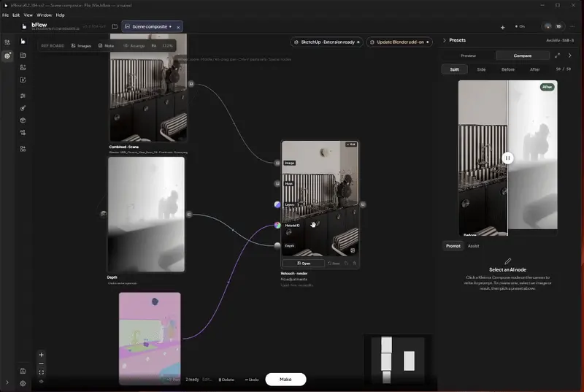Zoom in with the canvas plus button
Image resolution: width=584 pixels, height=392 pixels.
click(x=42, y=355)
